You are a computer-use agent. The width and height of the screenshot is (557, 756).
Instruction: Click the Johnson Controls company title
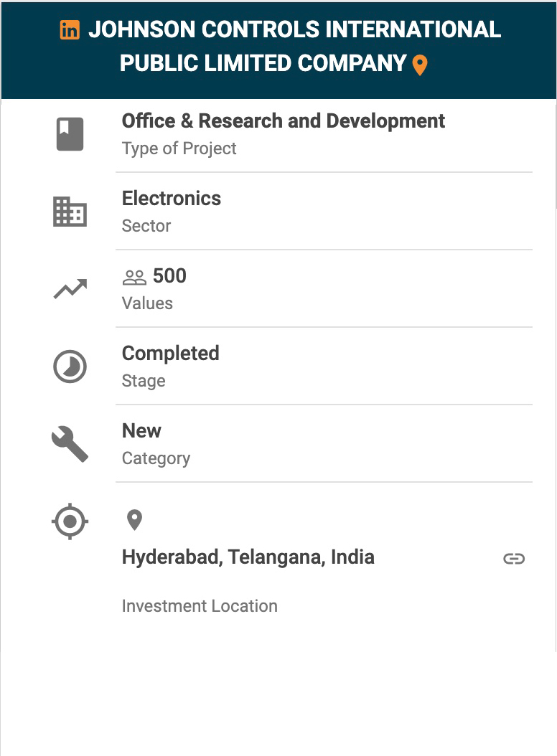[x=294, y=47]
